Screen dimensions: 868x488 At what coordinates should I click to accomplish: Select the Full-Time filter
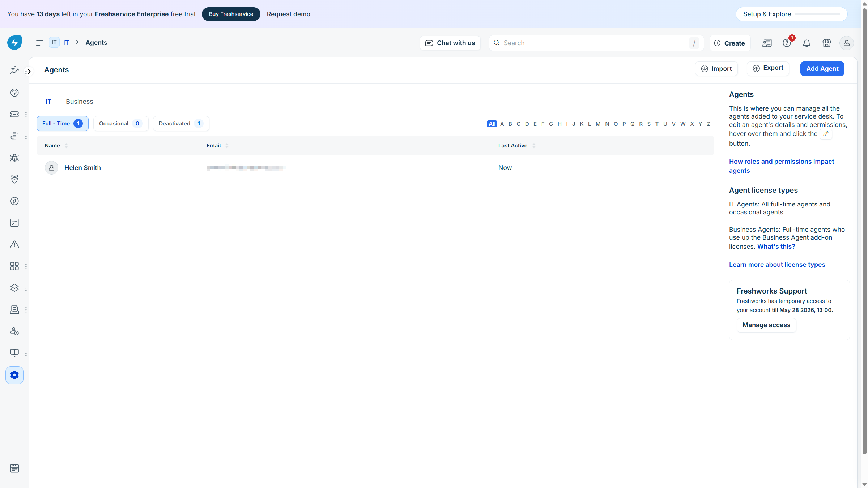point(63,124)
